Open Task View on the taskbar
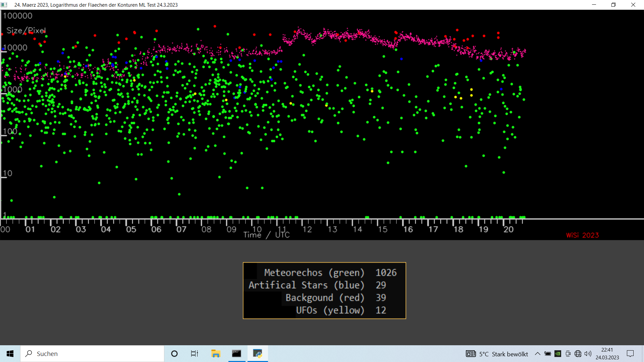Screen dimensions: 644x362 pos(195,354)
